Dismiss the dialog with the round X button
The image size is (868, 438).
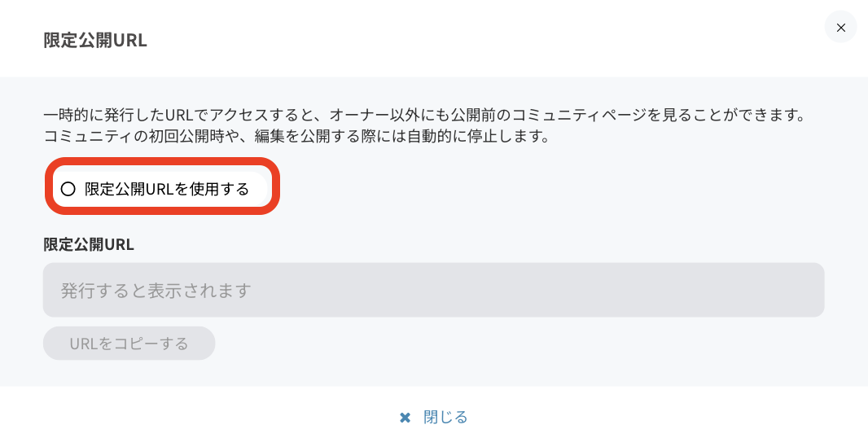(840, 28)
